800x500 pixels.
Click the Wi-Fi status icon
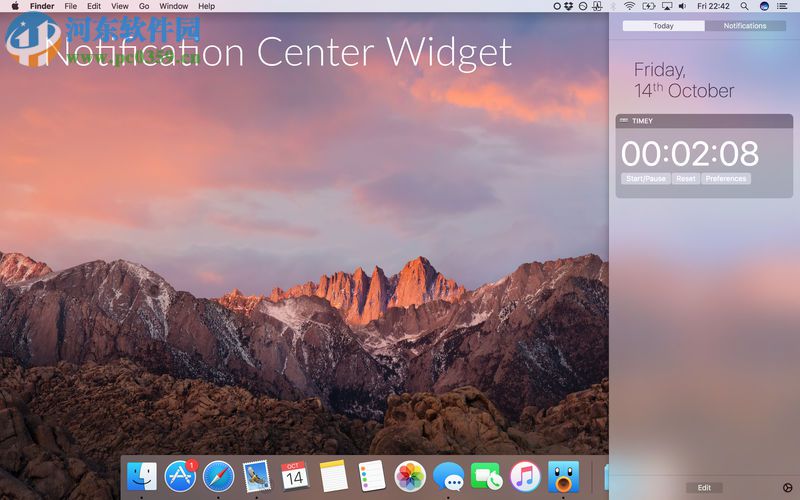[629, 6]
